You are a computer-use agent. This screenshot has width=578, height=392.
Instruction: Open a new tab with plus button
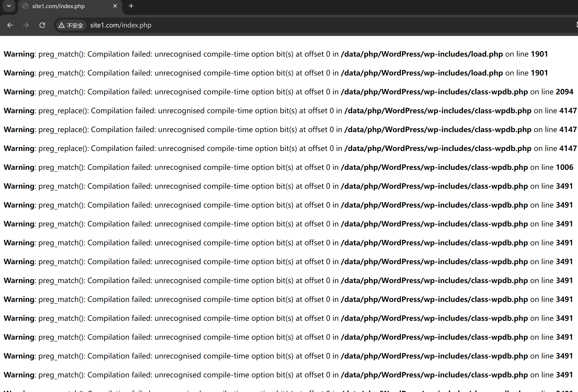pos(131,6)
